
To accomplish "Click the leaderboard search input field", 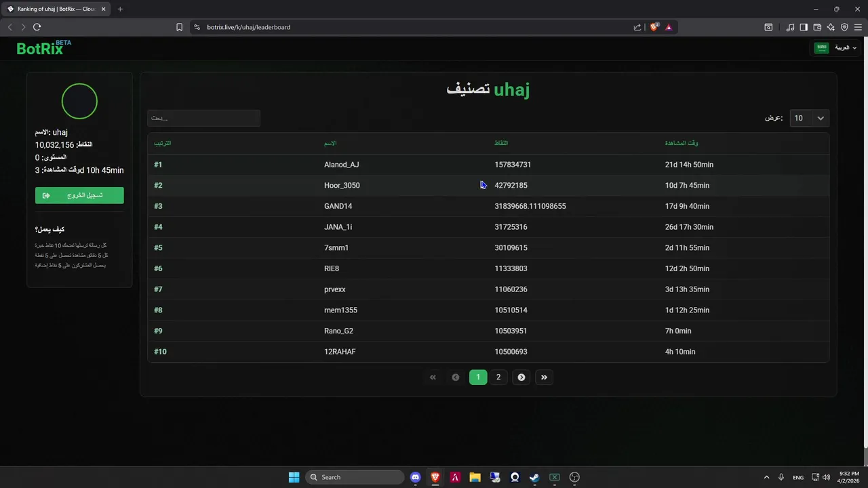I will (203, 118).
